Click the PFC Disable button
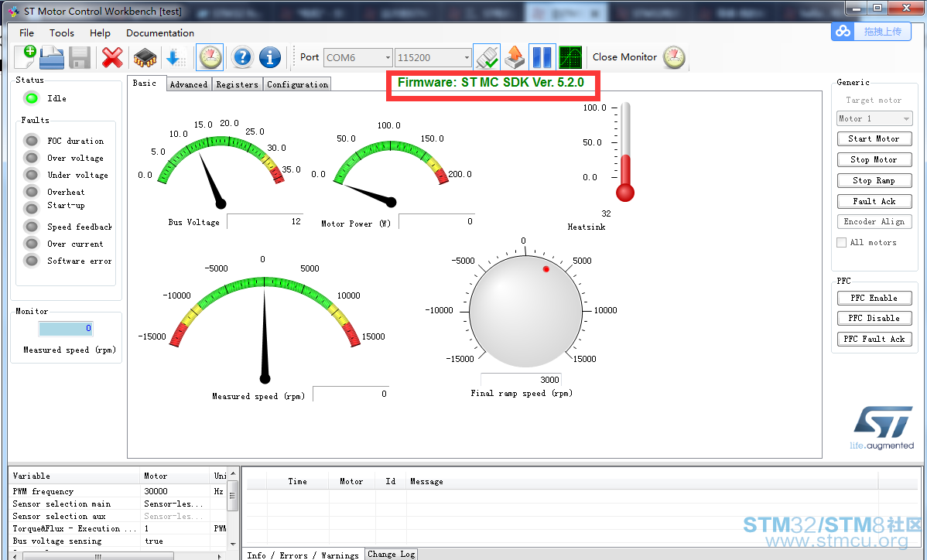The image size is (927, 560). [x=874, y=319]
